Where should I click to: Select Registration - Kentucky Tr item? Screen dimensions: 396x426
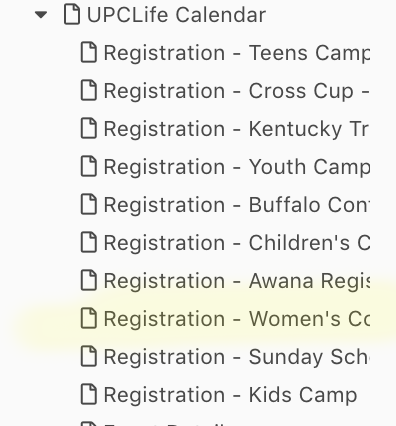coord(236,129)
